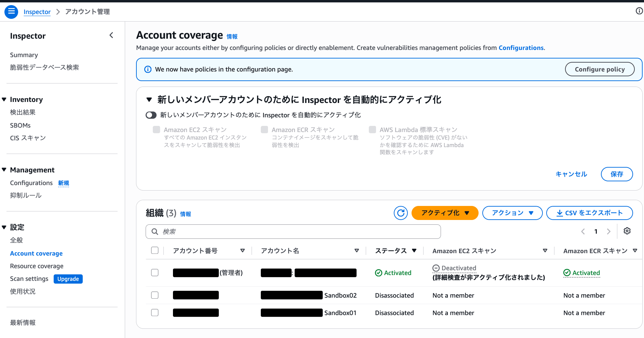Check the Amazon ECR スキャン checkbox
This screenshot has height=338, width=644.
[264, 129]
